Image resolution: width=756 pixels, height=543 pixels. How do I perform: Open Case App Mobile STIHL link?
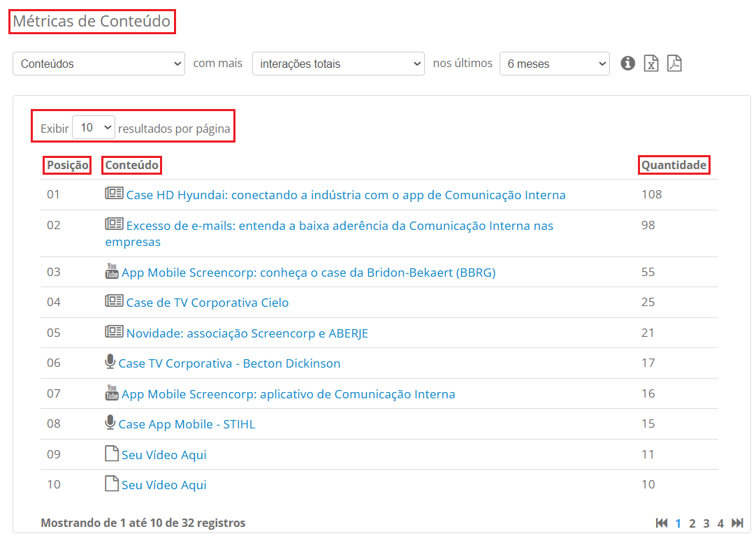tap(187, 424)
